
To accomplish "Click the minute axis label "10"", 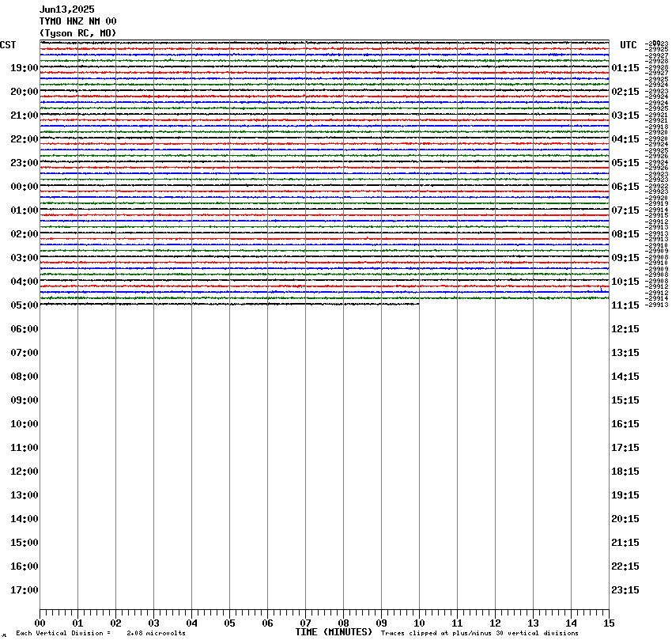I will coord(419,623).
